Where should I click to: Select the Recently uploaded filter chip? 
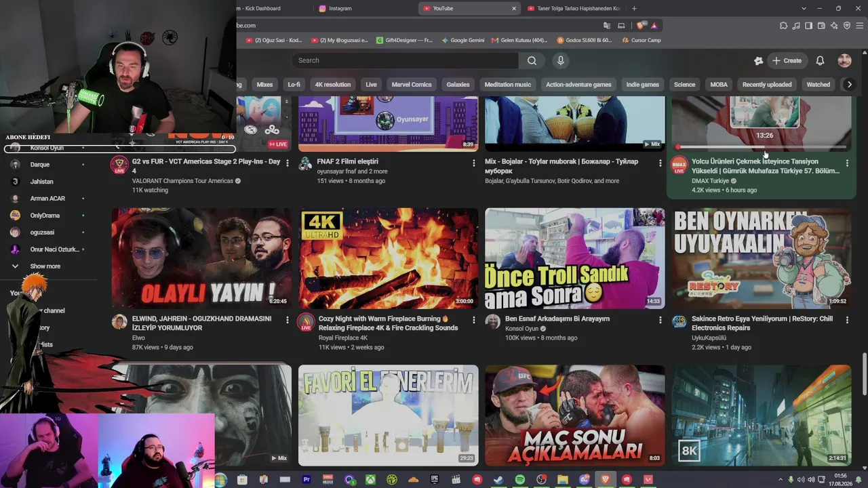tap(767, 85)
